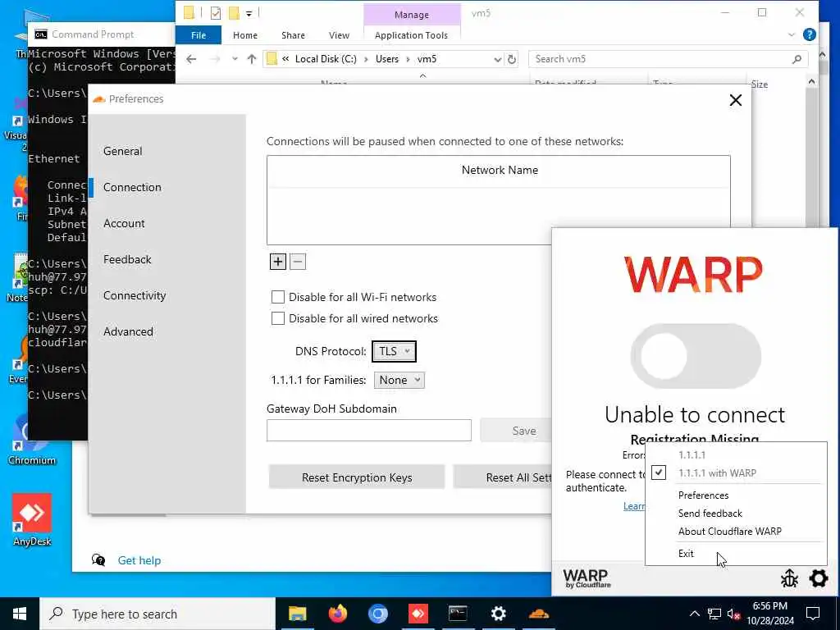The image size is (840, 630).
Task: Open Application Tools tab in Explorer
Action: point(411,35)
